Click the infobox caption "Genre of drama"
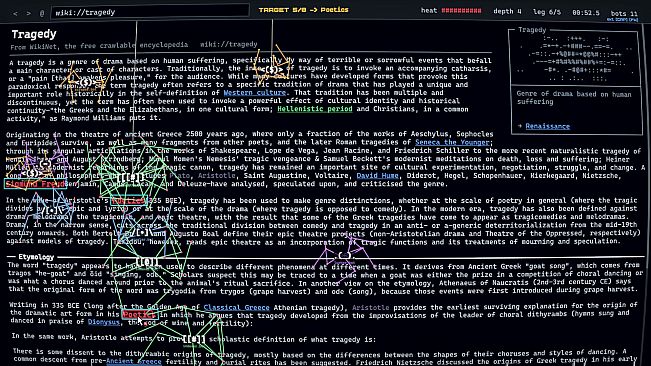Viewport: 651px width, 366px height. (574, 98)
